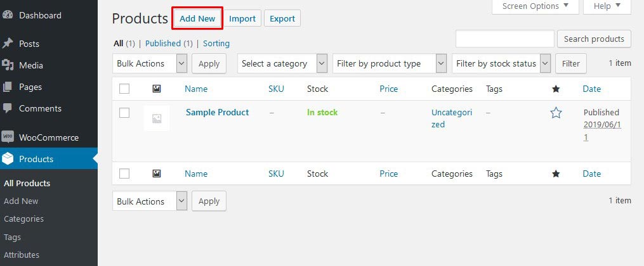Click the bottom Apply button

tap(209, 201)
